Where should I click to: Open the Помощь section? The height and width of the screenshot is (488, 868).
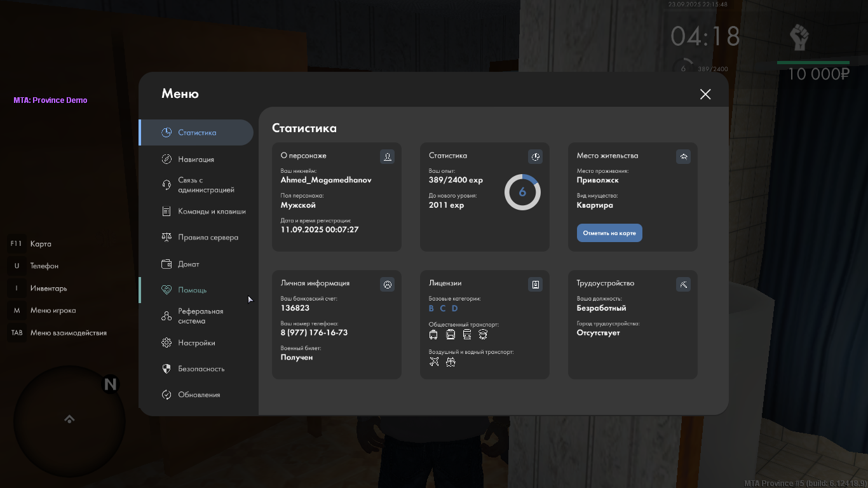coord(196,290)
